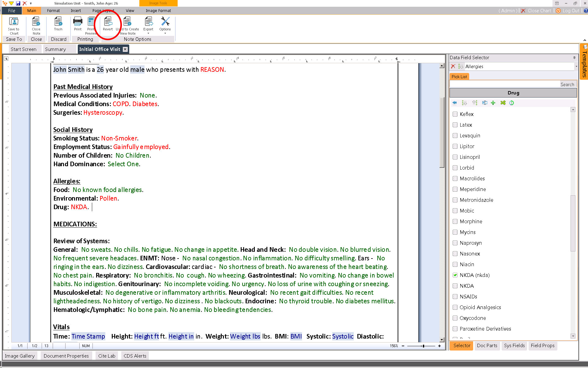The height and width of the screenshot is (368, 588).
Task: Click the blue back arrow in pick list toolbar
Action: pos(454,103)
